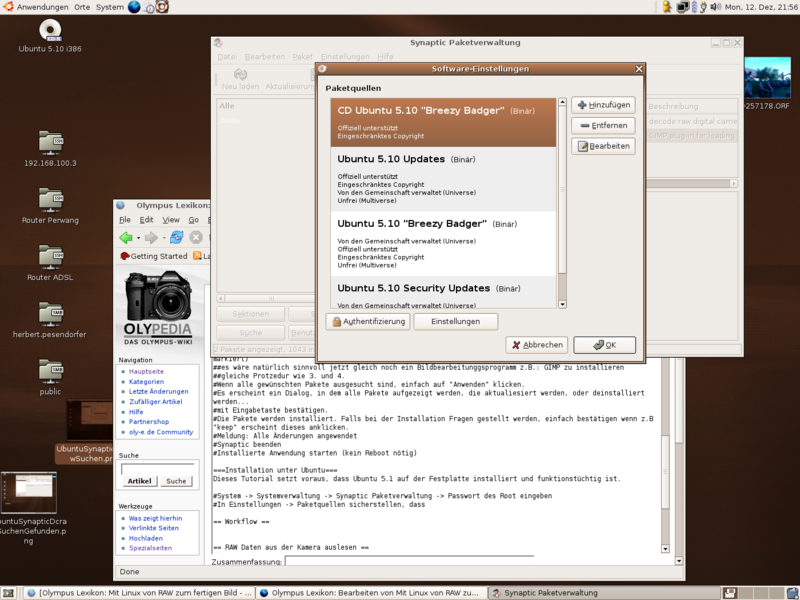Click the Stop loading icon
This screenshot has height=600, width=800.
coord(195,237)
